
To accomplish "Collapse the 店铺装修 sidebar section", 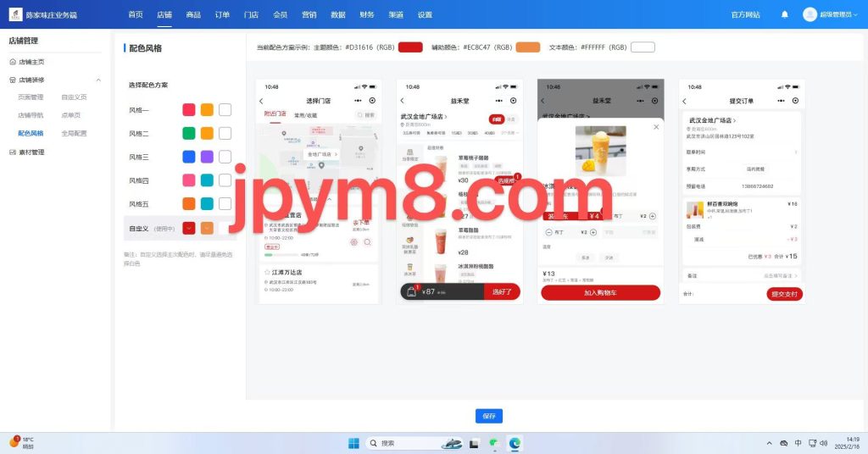I will coord(98,80).
